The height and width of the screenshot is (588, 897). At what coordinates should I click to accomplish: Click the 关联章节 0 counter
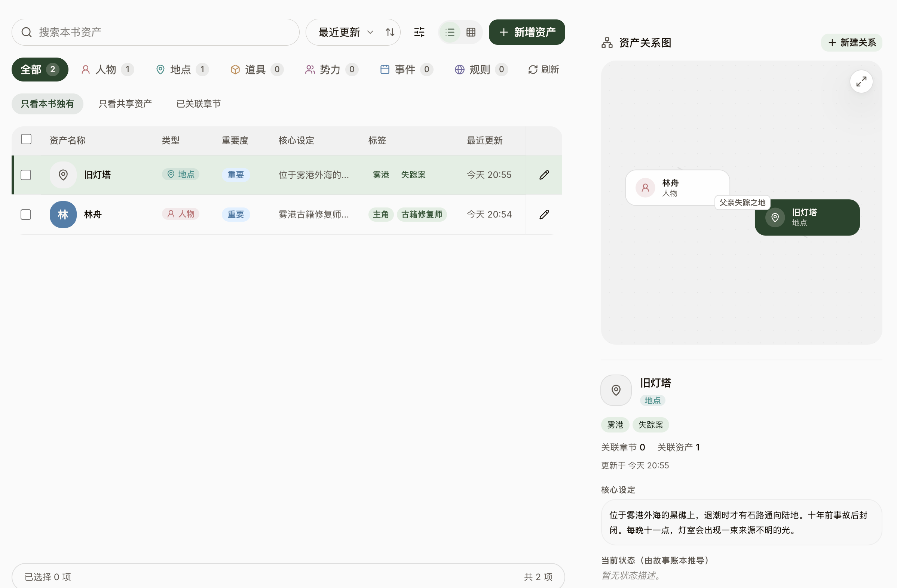(623, 447)
